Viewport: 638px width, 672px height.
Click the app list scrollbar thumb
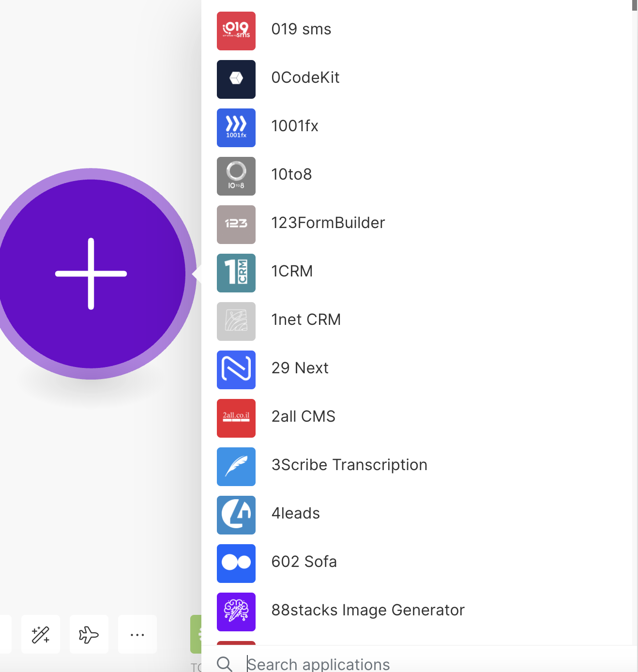pos(635,5)
